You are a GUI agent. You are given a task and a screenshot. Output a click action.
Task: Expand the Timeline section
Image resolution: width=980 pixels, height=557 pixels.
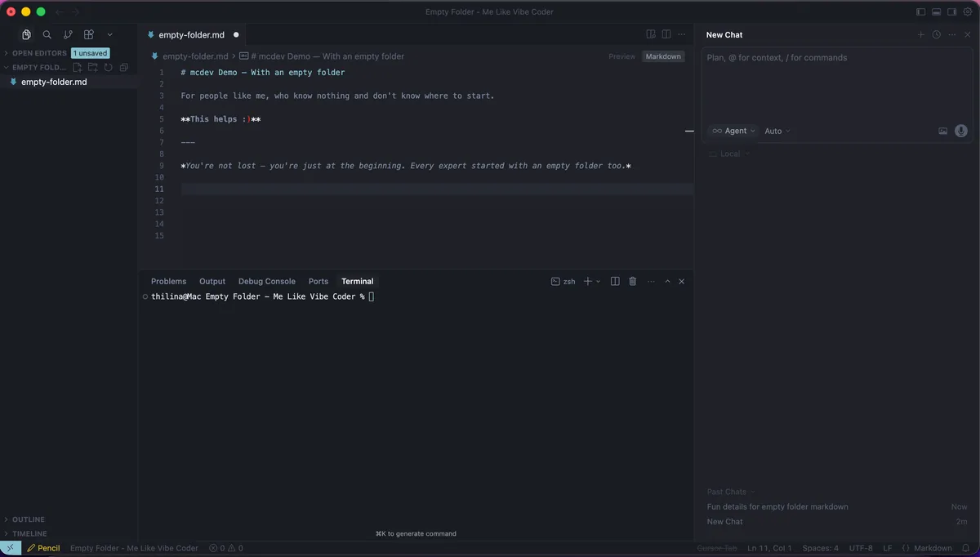click(29, 533)
